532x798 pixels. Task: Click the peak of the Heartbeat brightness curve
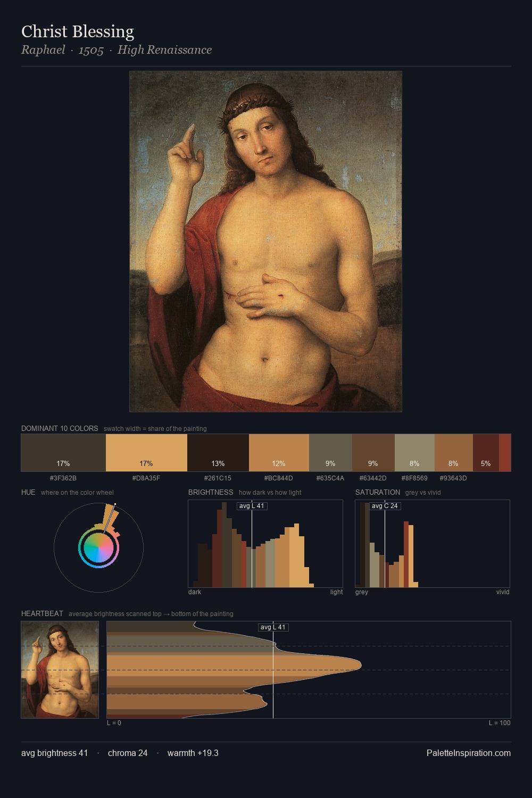361,665
